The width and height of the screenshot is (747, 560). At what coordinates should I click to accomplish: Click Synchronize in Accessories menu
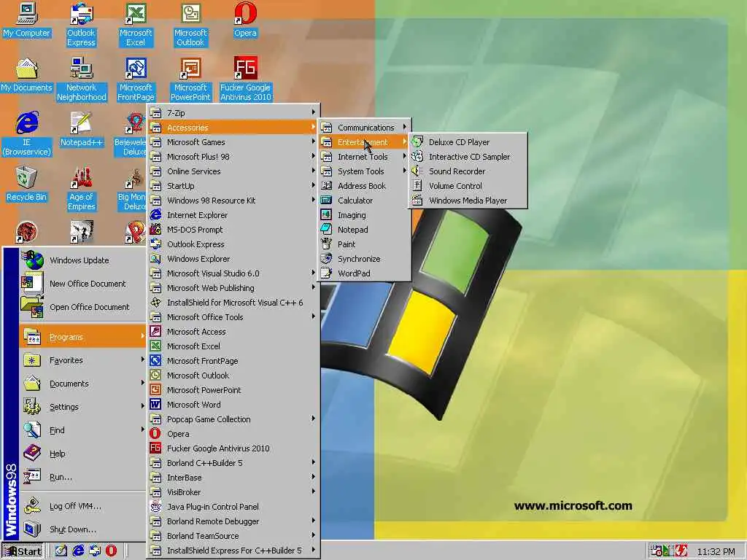(365, 259)
